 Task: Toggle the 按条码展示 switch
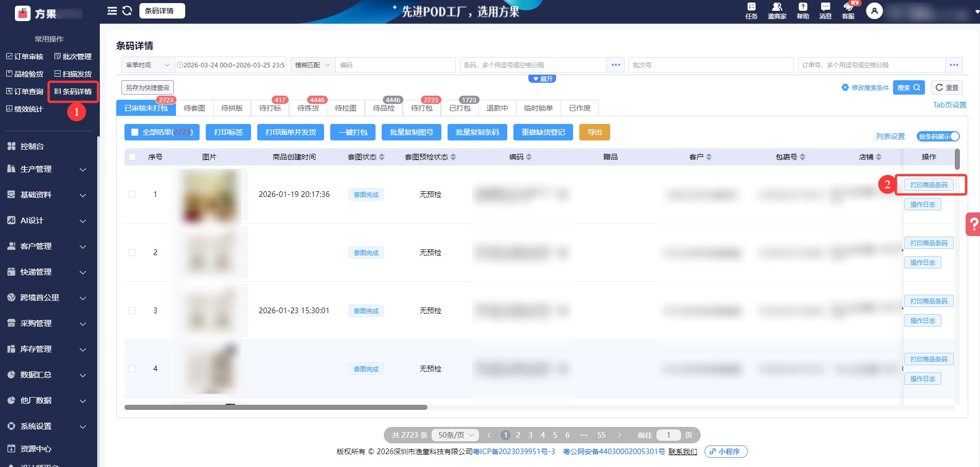pos(938,136)
